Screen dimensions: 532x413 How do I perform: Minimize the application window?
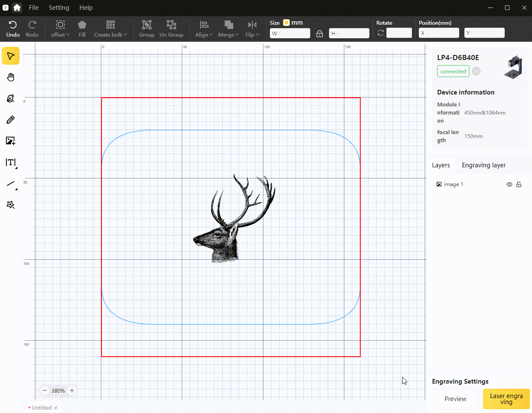(490, 8)
